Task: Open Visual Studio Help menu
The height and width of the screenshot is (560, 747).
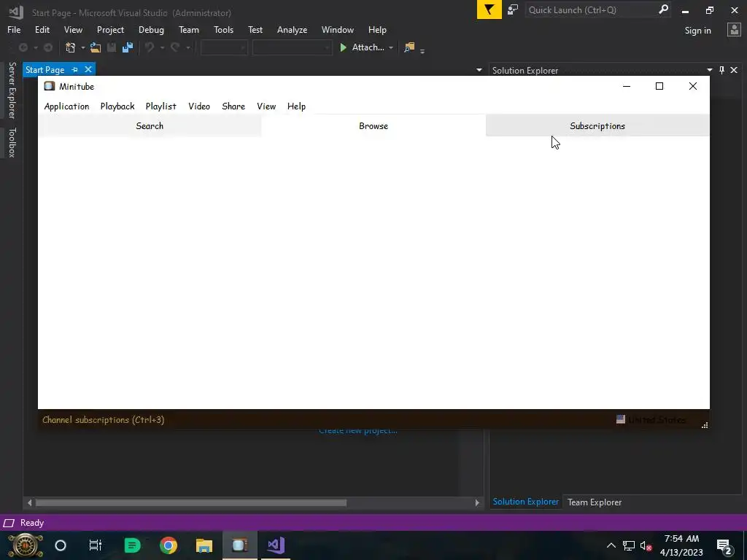Action: point(377,29)
